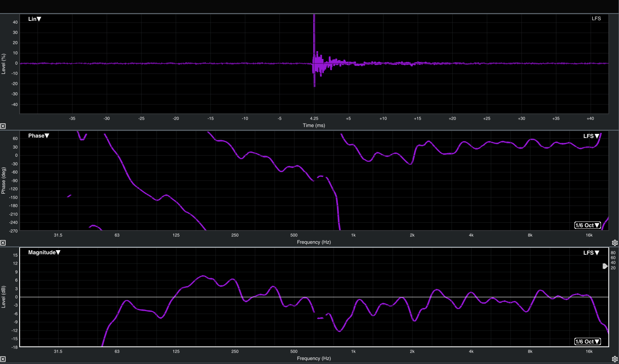Close the impulse response pane
Screen dimensions: 619x364
tap(3, 126)
